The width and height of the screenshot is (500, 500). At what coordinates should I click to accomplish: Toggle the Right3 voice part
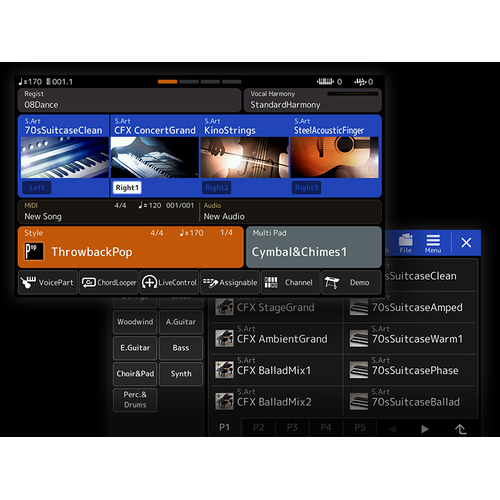tap(307, 188)
